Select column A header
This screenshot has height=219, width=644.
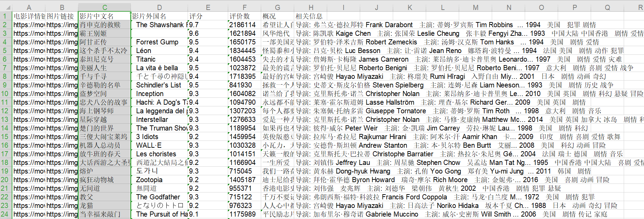(29, 7)
